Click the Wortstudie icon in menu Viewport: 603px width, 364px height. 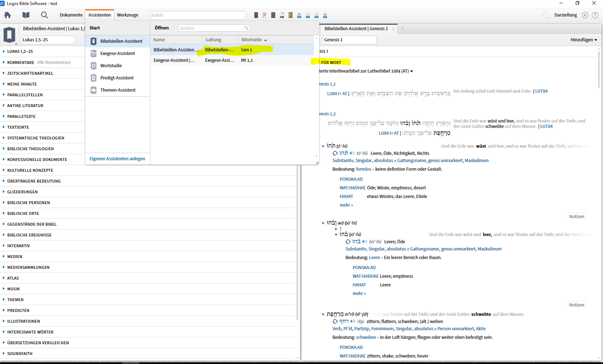point(94,65)
